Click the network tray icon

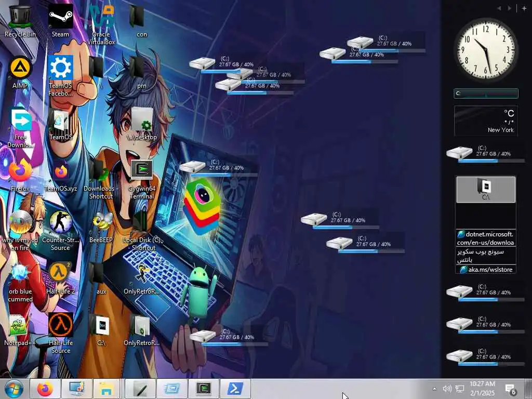[460, 389]
